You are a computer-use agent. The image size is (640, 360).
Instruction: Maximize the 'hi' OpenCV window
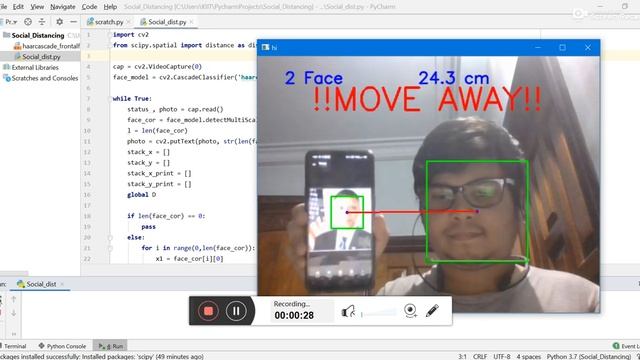[562, 47]
